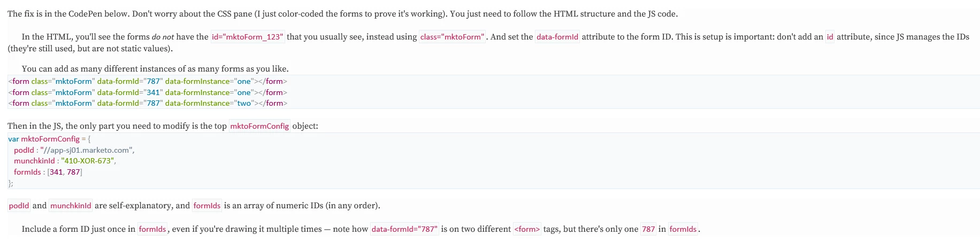The height and width of the screenshot is (251, 980).
Task: Click the italic 'do not' text
Action: click(163, 37)
